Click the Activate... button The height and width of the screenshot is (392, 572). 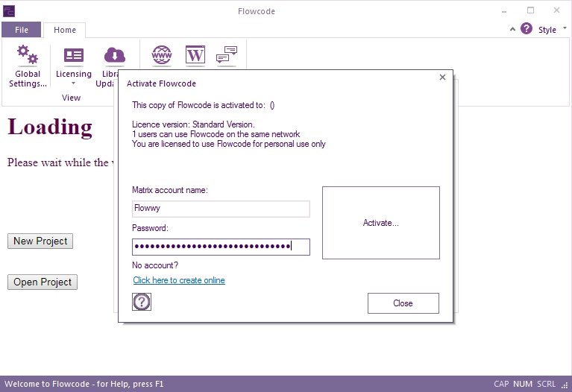(x=381, y=223)
